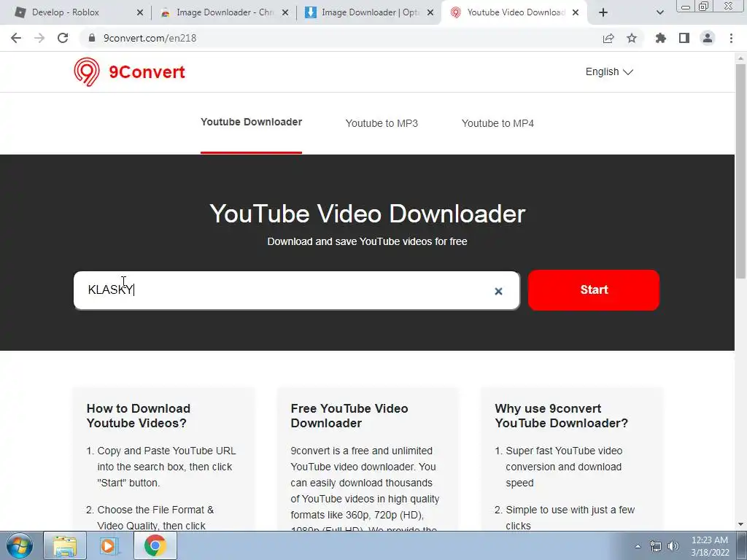Click the 9Convert tab favicon
Image resolution: width=747 pixels, height=560 pixels.
pos(456,12)
